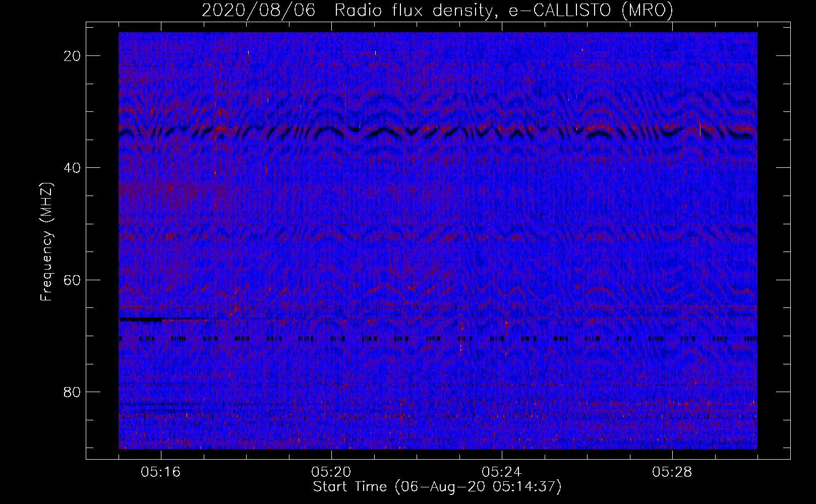Click the wavy dark band near 34 MHz
This screenshot has width=816, height=504.
click(x=438, y=132)
